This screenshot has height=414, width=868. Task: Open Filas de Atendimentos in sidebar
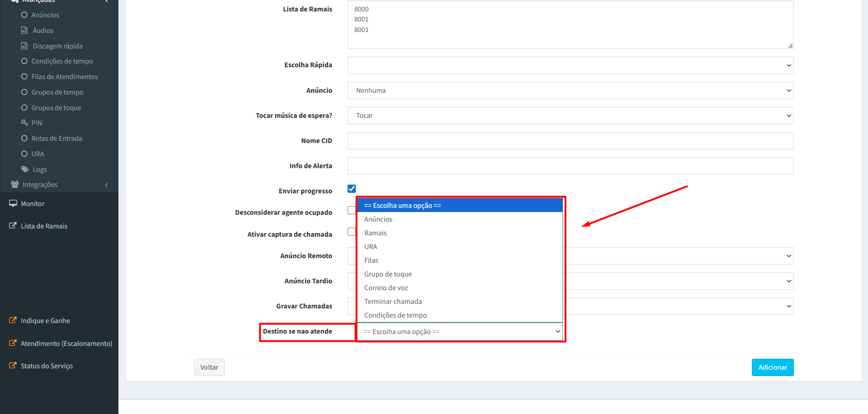(x=64, y=77)
